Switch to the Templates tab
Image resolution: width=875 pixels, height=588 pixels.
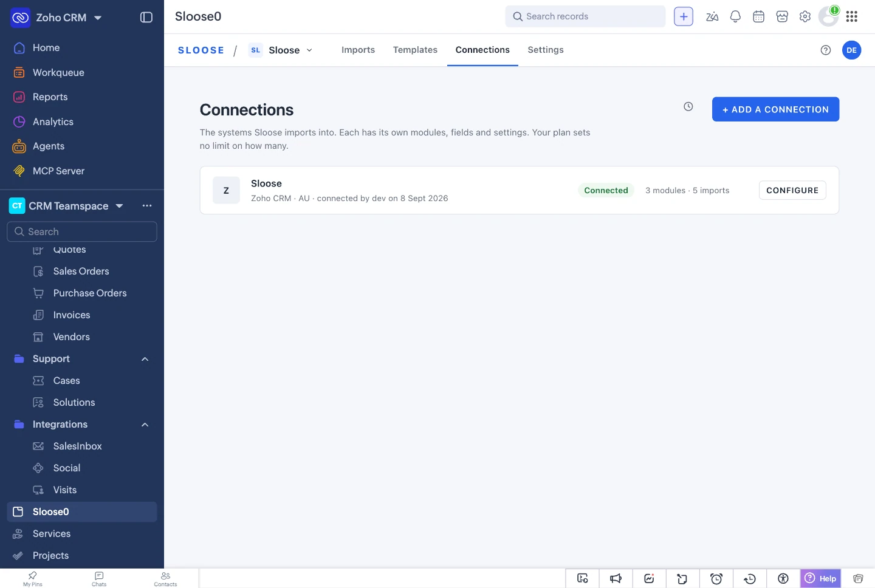click(x=415, y=50)
